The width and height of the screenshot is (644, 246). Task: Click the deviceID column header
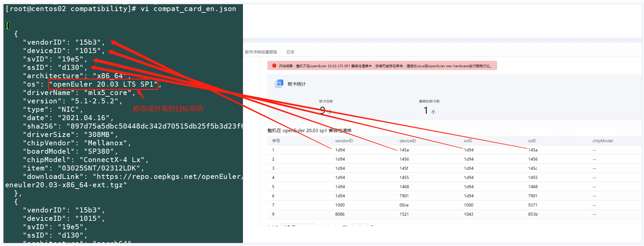click(407, 141)
